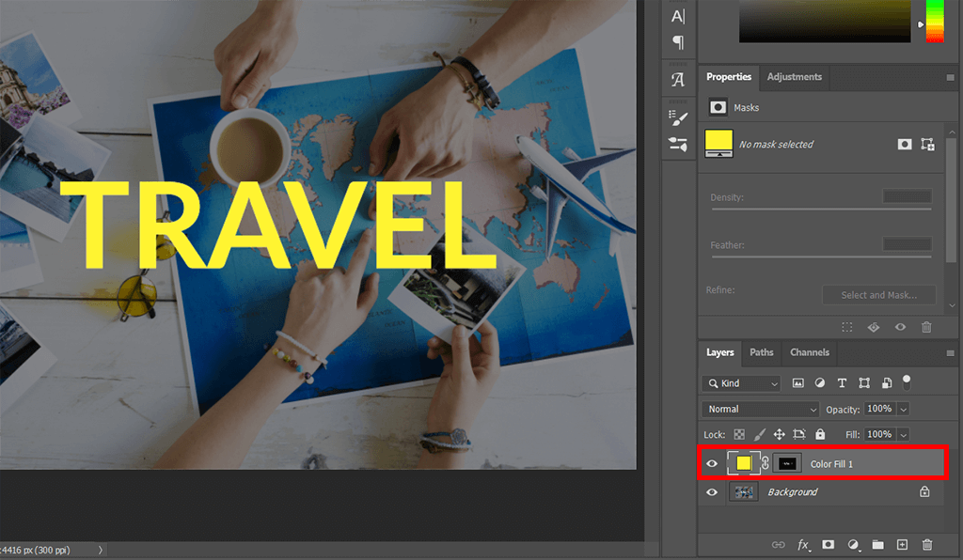Toggle mask visibility eye in Properties
The image size is (963, 560).
coord(900,327)
